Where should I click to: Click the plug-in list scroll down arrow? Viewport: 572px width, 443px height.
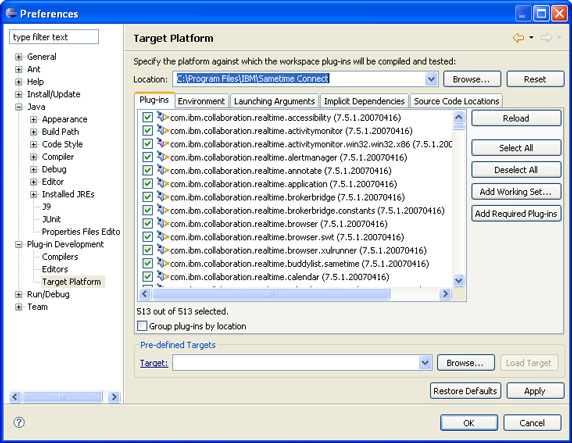pos(459,281)
